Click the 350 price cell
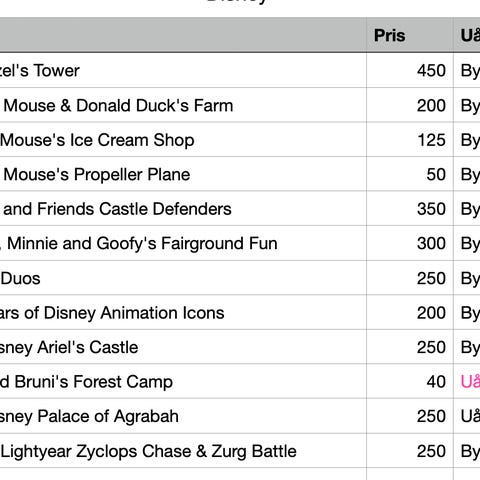The width and height of the screenshot is (480, 480). 410,209
